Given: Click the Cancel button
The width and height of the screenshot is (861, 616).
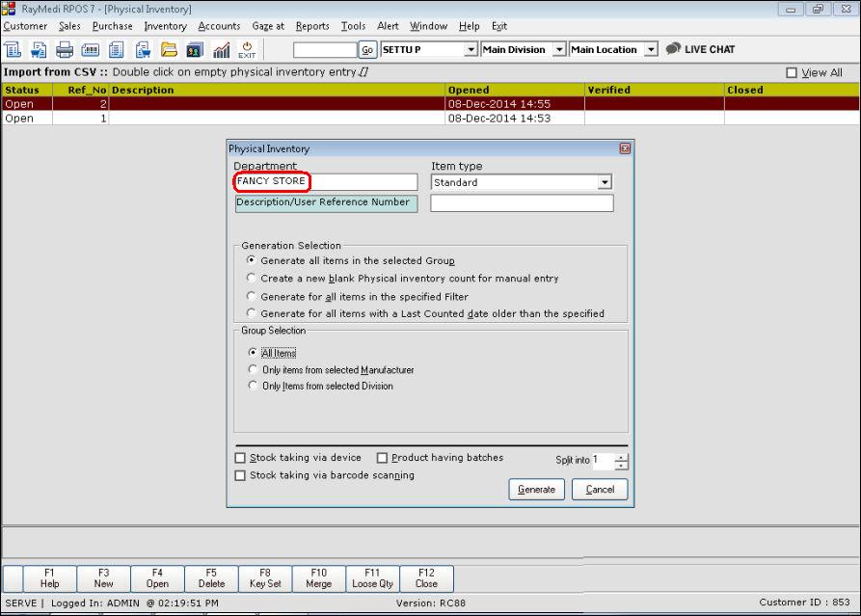Looking at the screenshot, I should pos(600,489).
